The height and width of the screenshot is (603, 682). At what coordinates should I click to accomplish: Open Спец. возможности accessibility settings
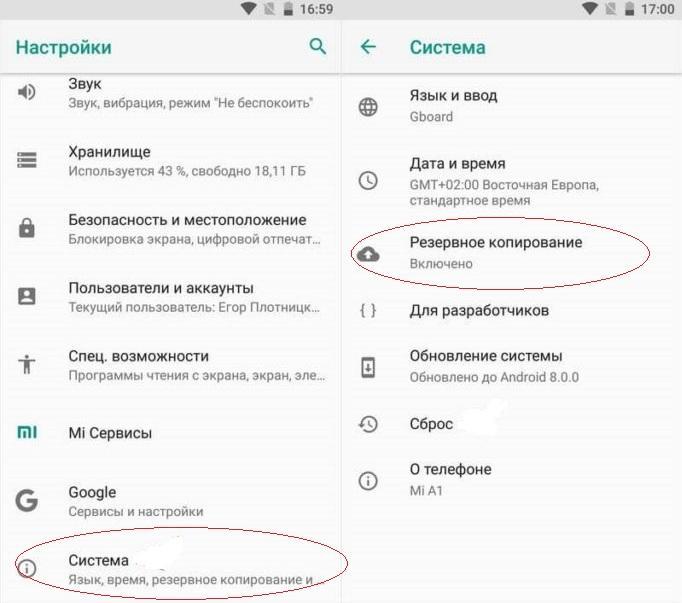(170, 365)
